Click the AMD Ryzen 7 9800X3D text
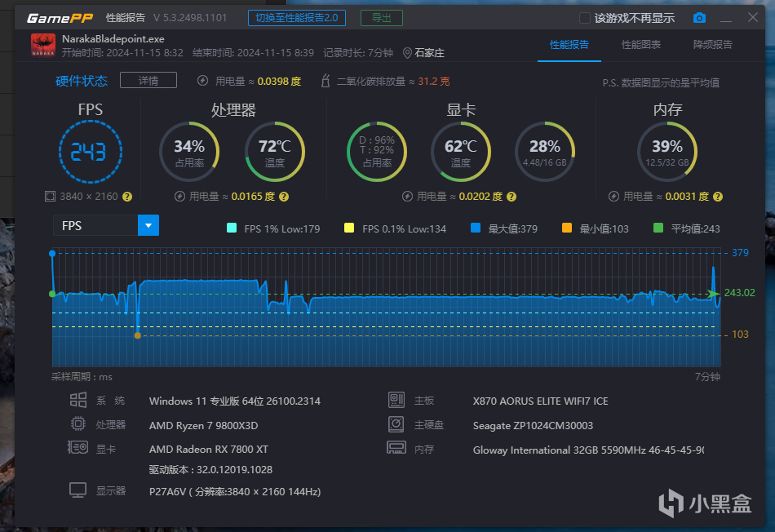Viewport: 775px width, 532px height. (204, 425)
